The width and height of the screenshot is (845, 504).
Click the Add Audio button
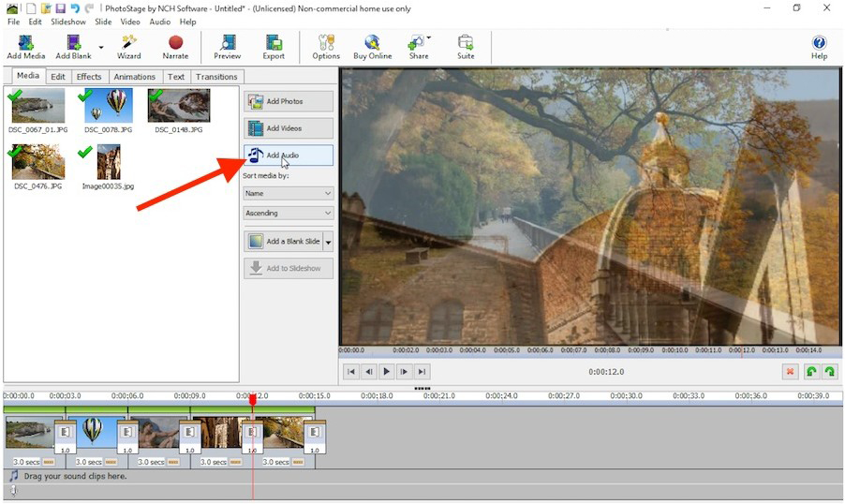289,156
